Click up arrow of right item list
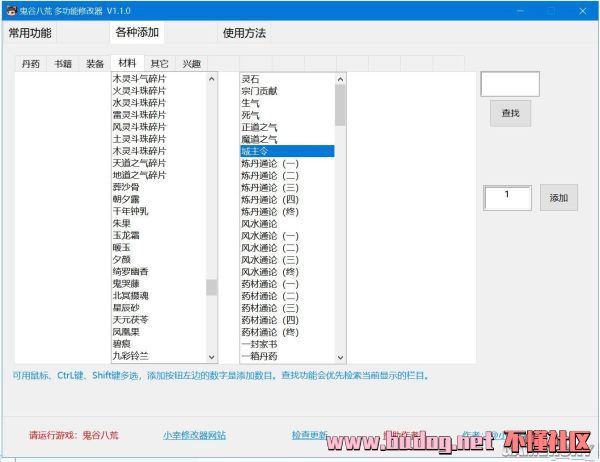This screenshot has height=462, width=600. 339,78
